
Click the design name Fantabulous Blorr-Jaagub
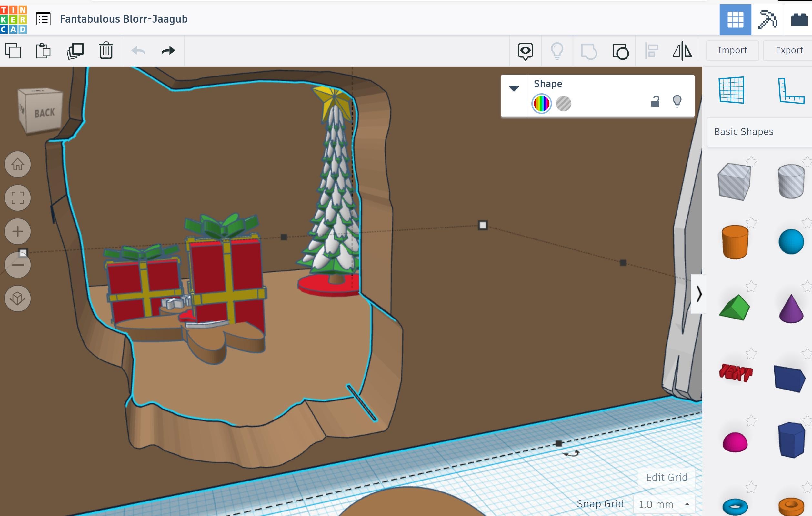[x=124, y=19]
